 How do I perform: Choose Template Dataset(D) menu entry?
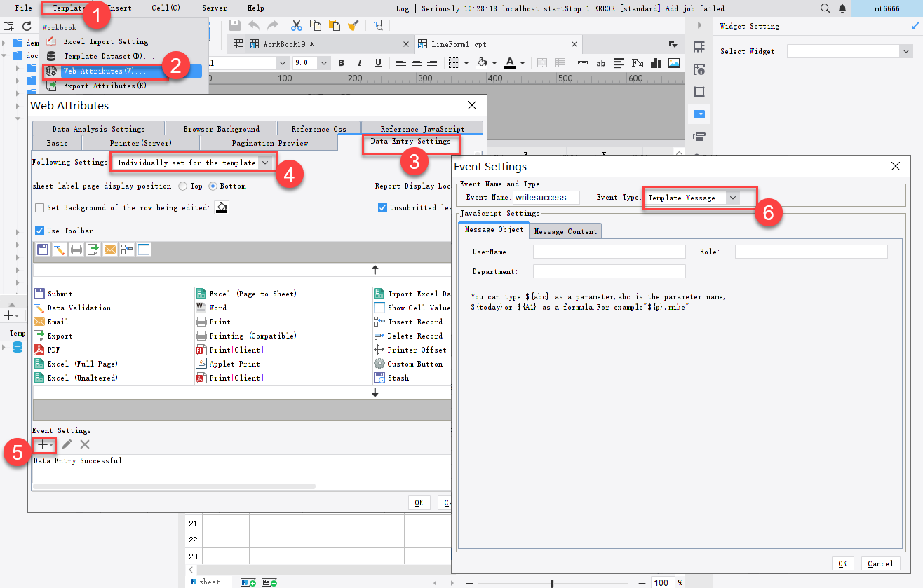[x=109, y=56]
